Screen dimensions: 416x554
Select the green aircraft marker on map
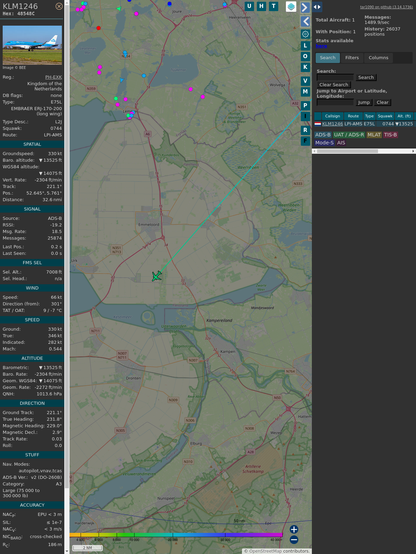coord(157,276)
